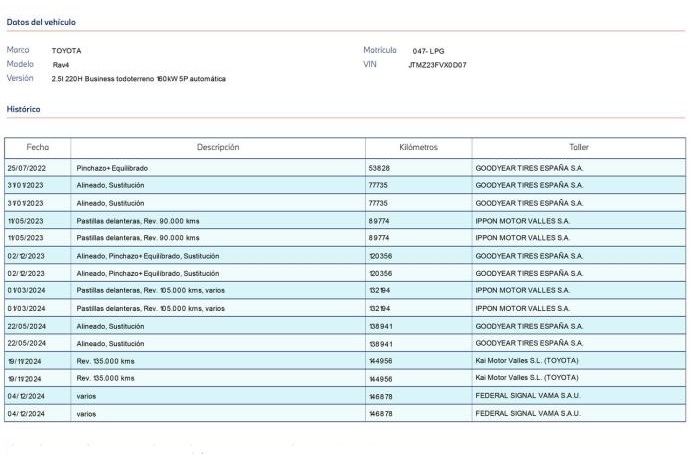The width and height of the screenshot is (690, 460).
Task: Select the workshop cell in the last table row
Action: click(528, 412)
